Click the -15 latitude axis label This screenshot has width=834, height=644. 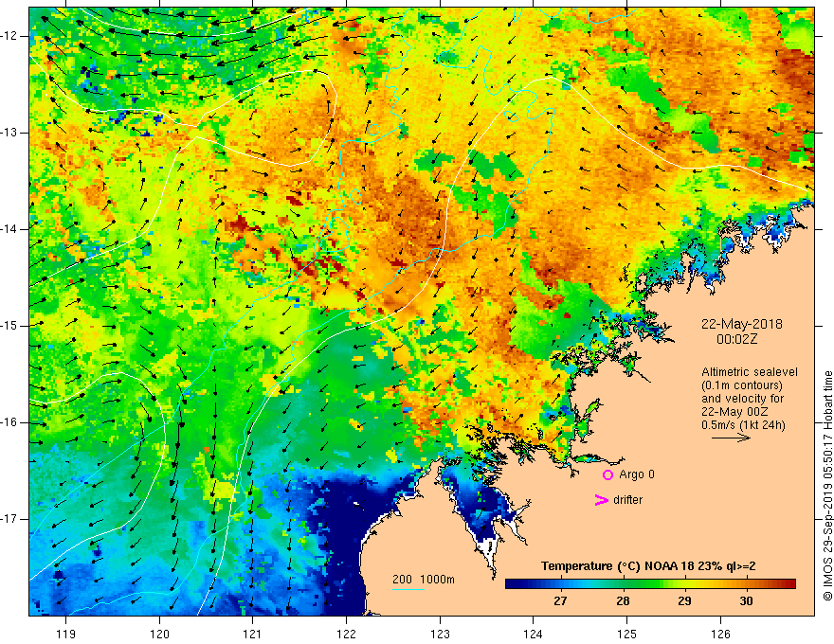[10, 326]
